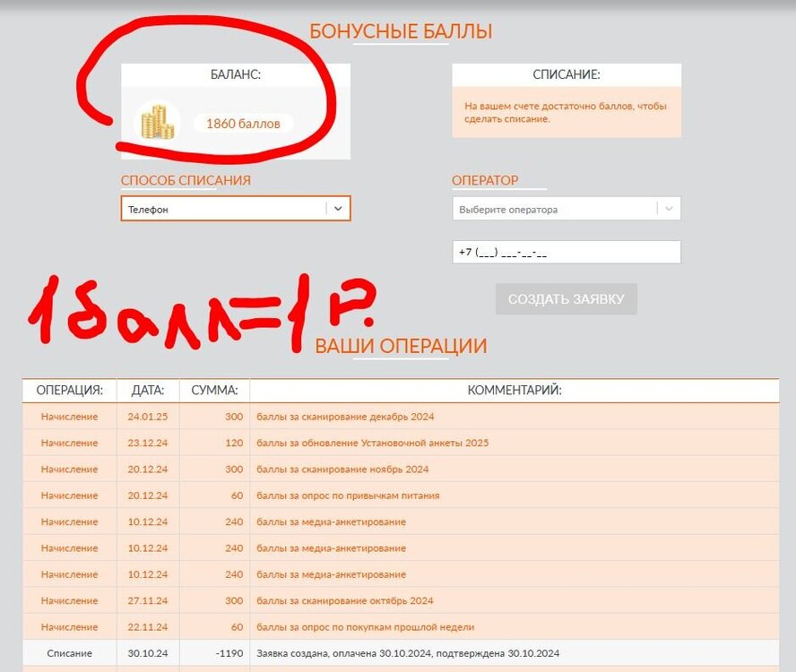Image resolution: width=796 pixels, height=672 pixels.
Task: Click the sum 120 cell
Action: point(234,444)
